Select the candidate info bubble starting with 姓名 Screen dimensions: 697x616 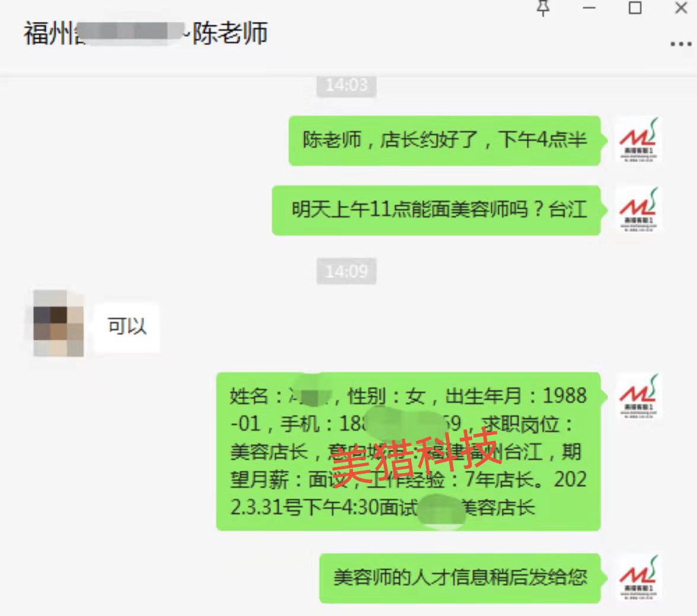click(409, 452)
